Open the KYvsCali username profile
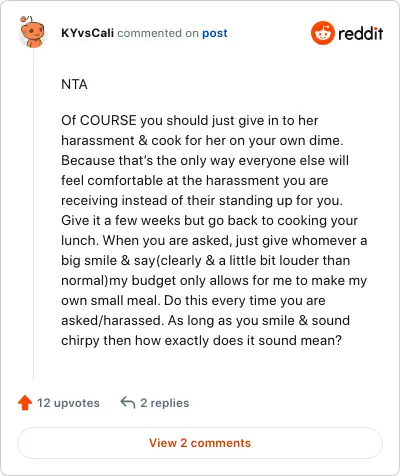The image size is (400, 476). [x=88, y=33]
